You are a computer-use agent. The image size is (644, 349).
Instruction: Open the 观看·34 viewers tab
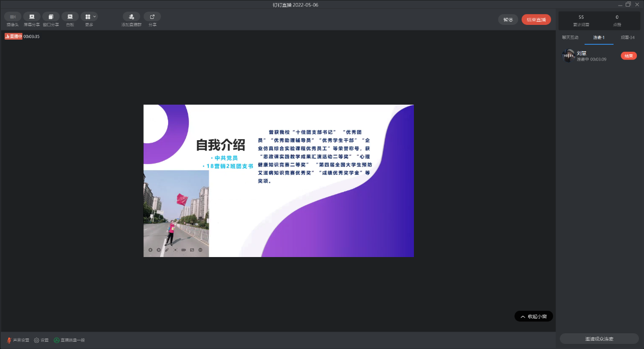click(627, 38)
